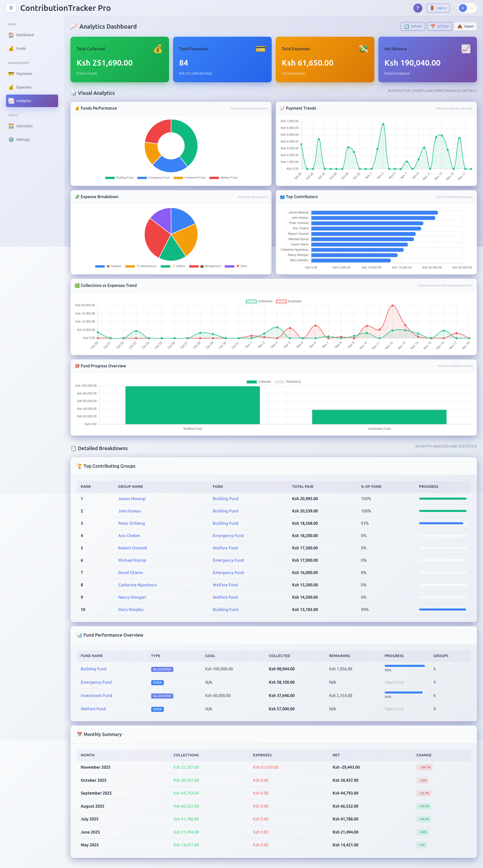Open Payments using the credit card icon

click(12, 73)
